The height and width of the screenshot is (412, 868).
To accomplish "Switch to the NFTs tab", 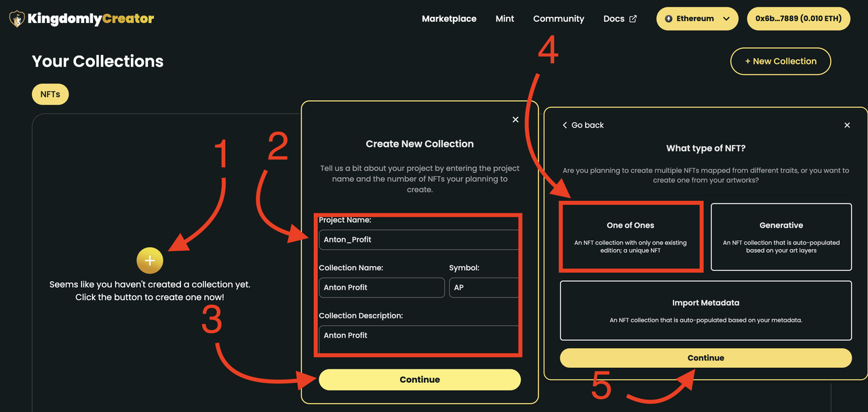I will click(x=50, y=94).
